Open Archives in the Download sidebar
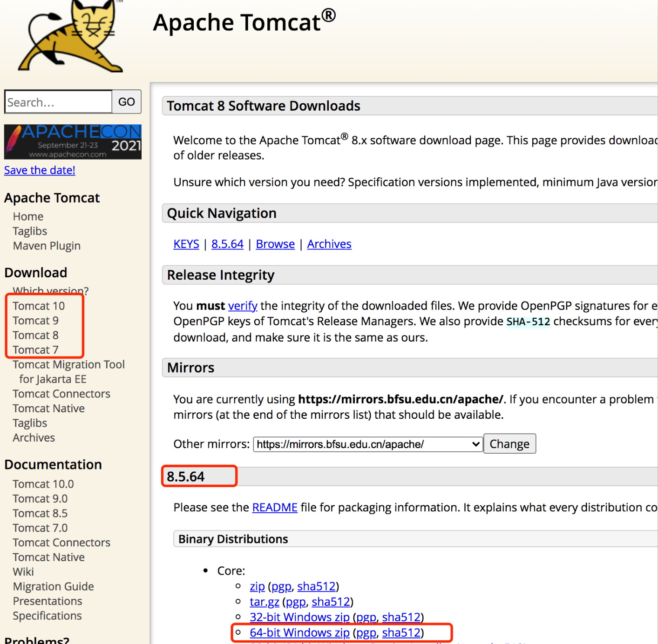 [x=34, y=438]
